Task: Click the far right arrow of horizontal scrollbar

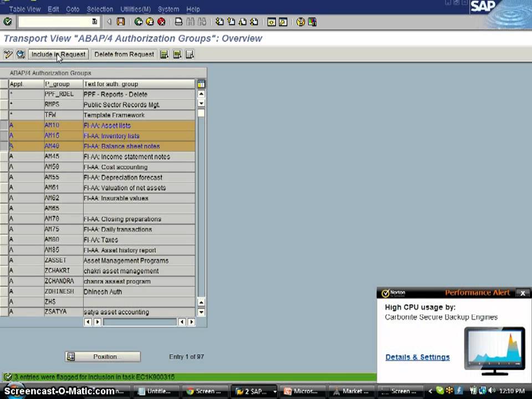Action: 191,321
